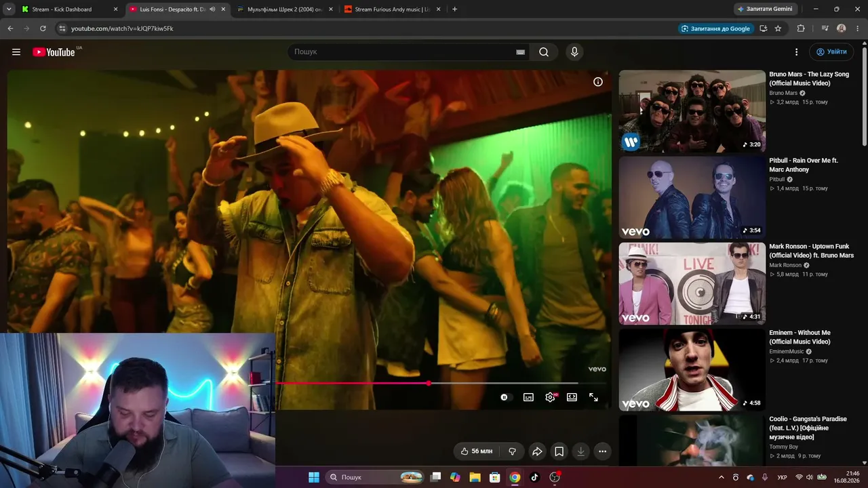The height and width of the screenshot is (488, 868).
Task: Open the media controls icon in Chrome
Action: (x=825, y=28)
